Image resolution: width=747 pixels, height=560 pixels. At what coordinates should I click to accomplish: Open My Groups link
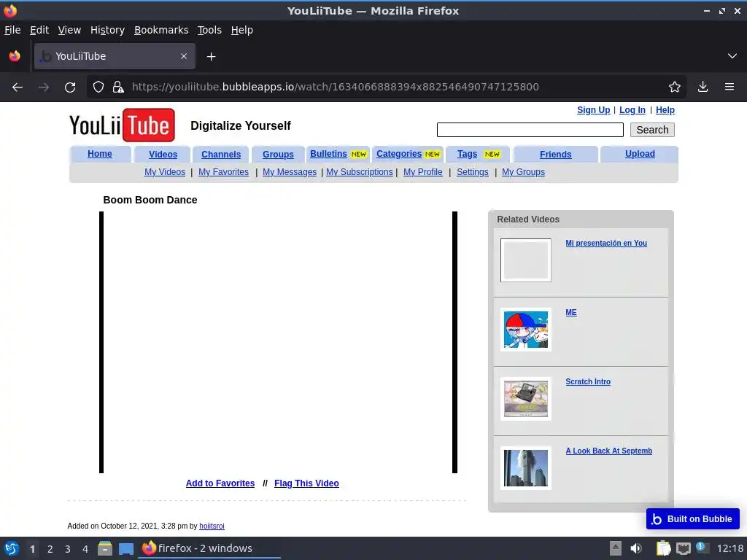coord(523,172)
